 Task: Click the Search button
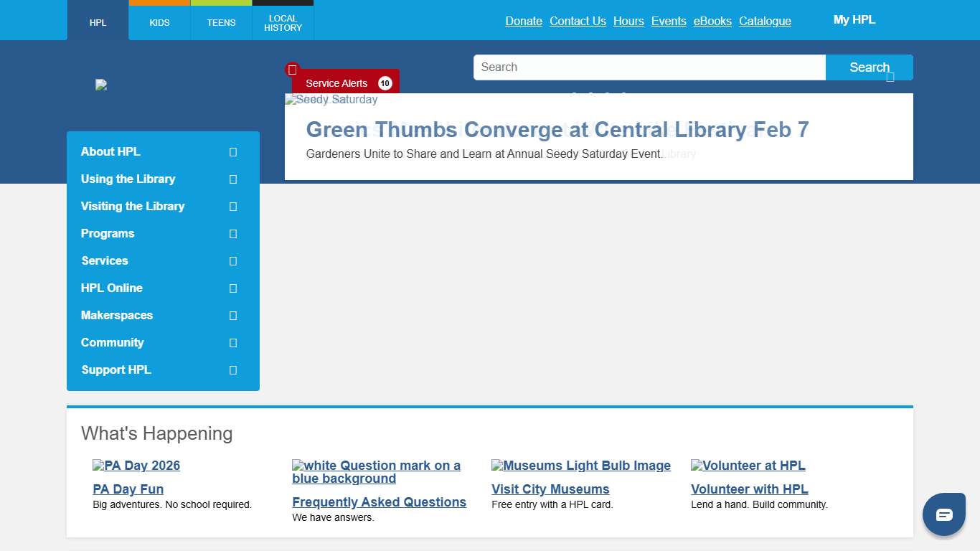pos(869,67)
